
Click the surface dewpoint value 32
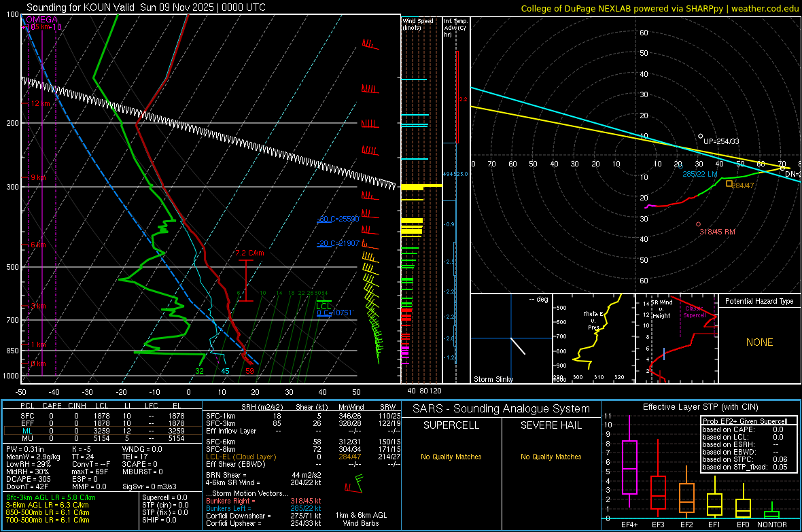(x=199, y=372)
